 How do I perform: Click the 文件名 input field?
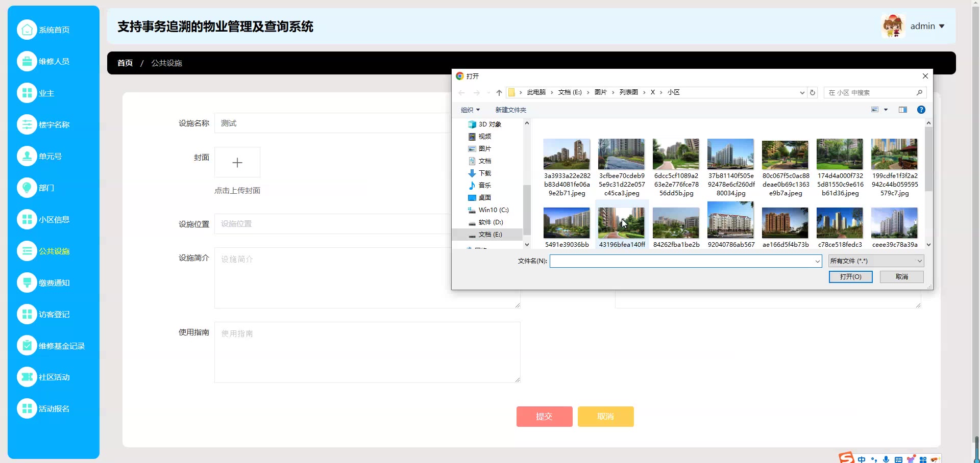click(x=681, y=261)
